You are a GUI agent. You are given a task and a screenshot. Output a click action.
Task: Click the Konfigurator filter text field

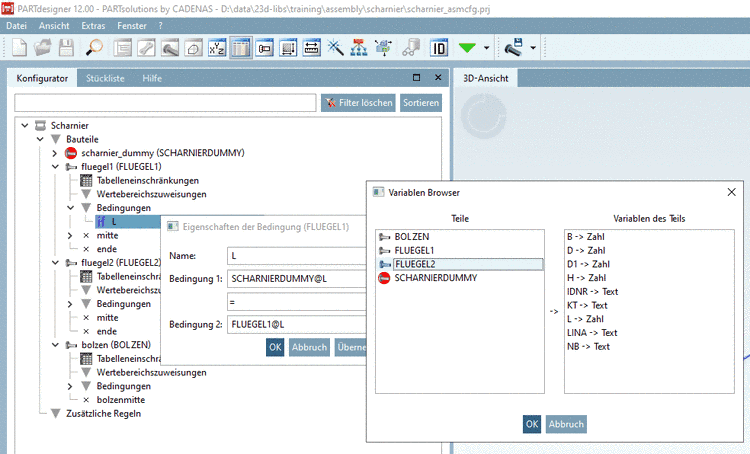click(165, 103)
